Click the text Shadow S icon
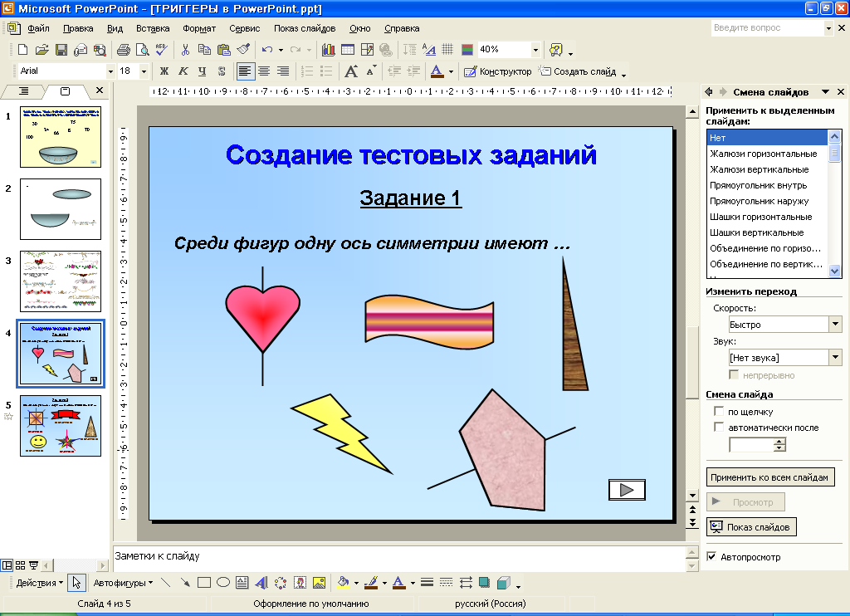This screenshot has width=850, height=616. pos(221,71)
